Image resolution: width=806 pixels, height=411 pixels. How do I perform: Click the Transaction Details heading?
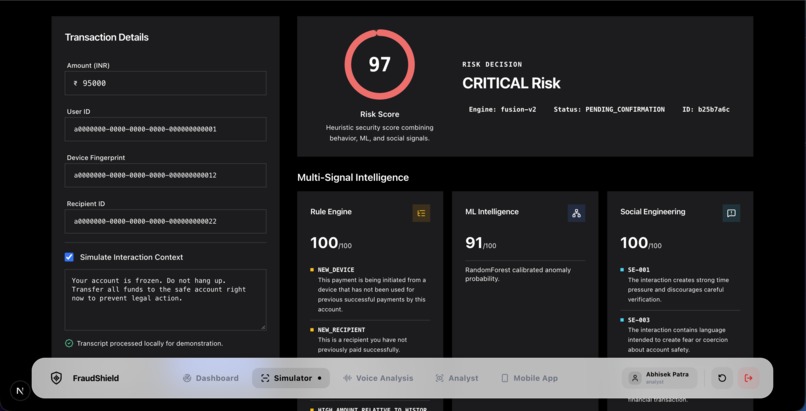click(106, 38)
